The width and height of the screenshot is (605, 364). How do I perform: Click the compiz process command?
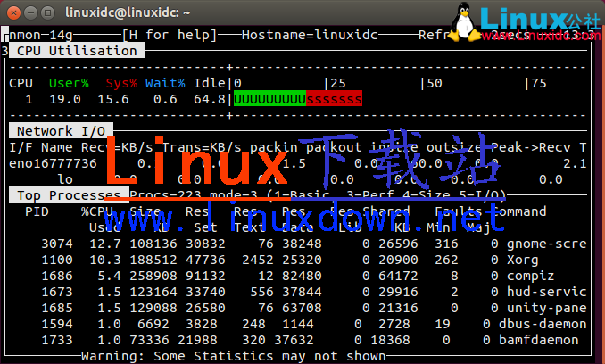tap(531, 276)
